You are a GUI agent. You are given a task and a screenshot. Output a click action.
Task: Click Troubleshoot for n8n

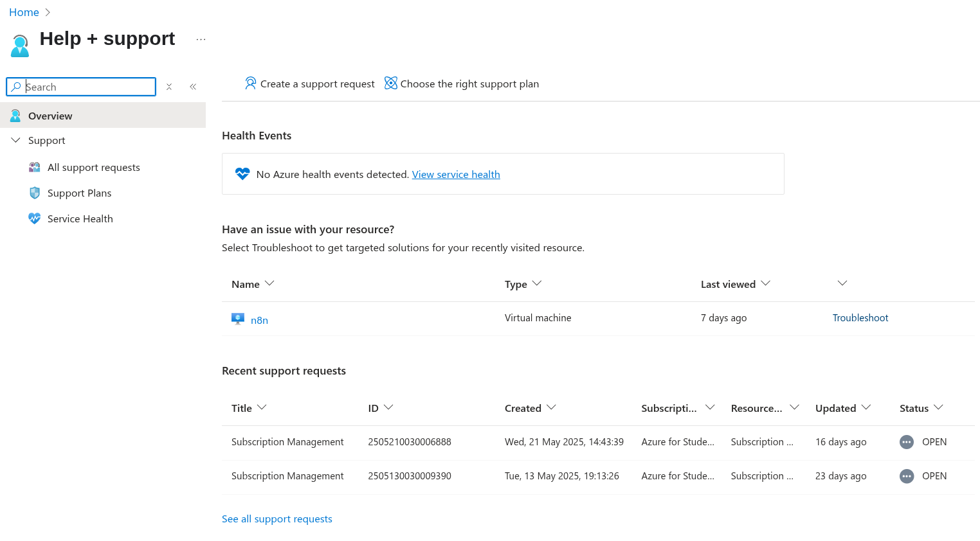click(x=860, y=317)
